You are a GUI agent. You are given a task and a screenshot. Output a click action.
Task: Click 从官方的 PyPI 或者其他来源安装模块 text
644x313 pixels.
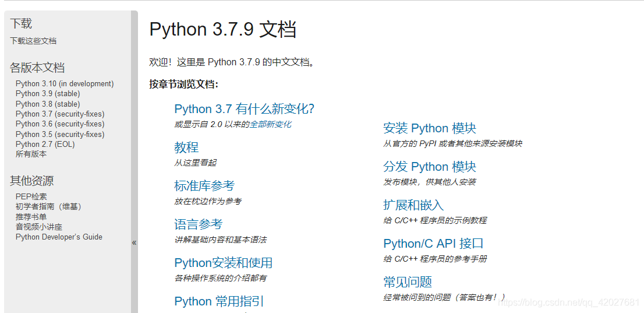[452, 143]
